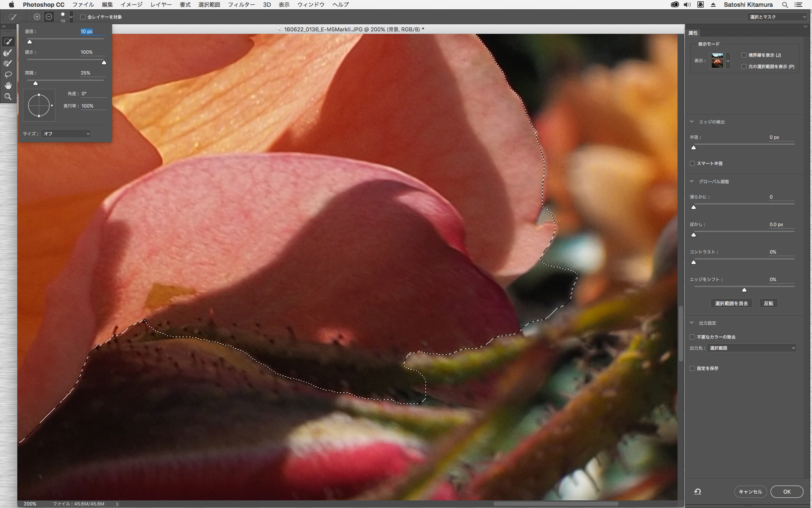Screen dimensions: 812x508
Task: Select the Refine Edge Brush tool
Action: 8,52
